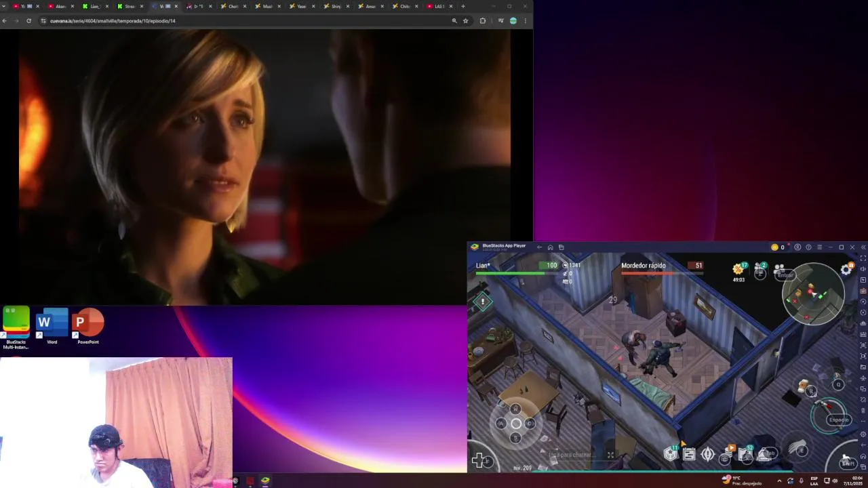Image resolution: width=868 pixels, height=488 pixels.
Task: Click the BlueStacks home button
Action: [x=550, y=247]
